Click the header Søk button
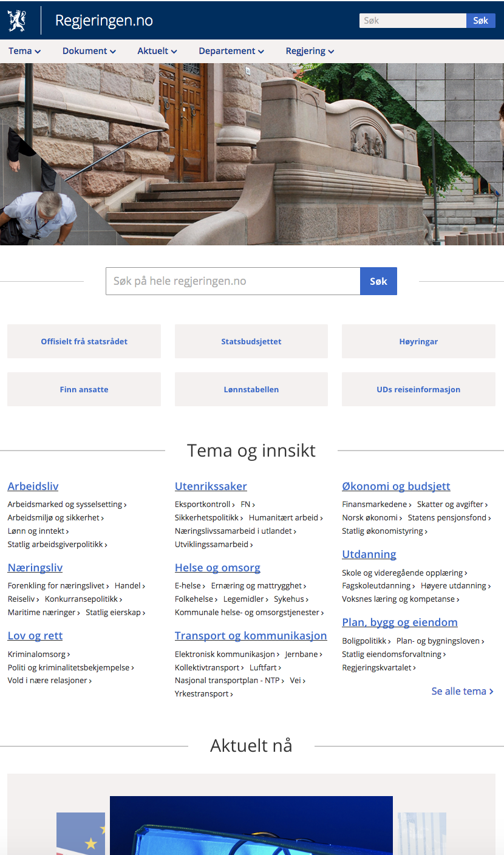This screenshot has width=504, height=855. coord(480,21)
